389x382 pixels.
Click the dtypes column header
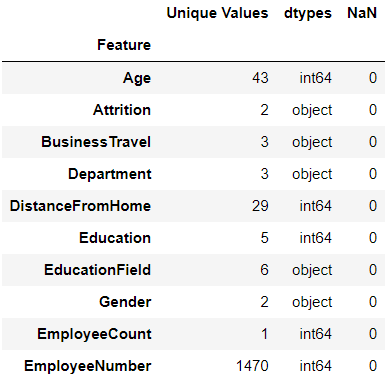(308, 14)
